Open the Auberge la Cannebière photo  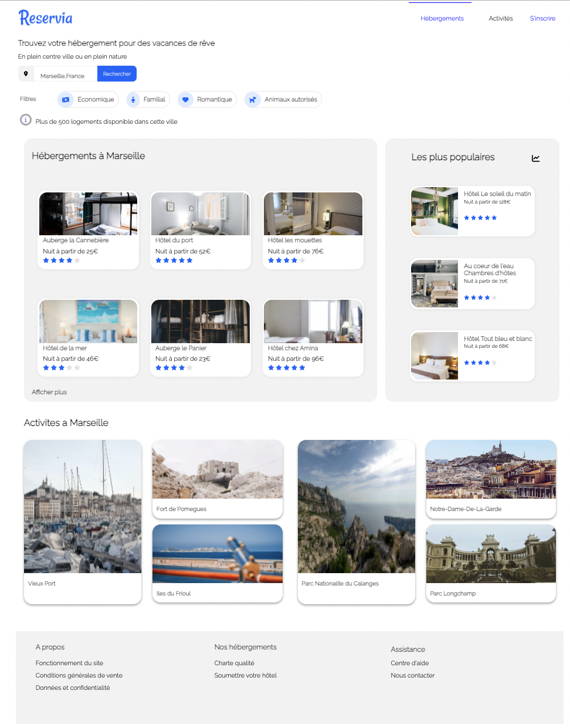point(89,214)
